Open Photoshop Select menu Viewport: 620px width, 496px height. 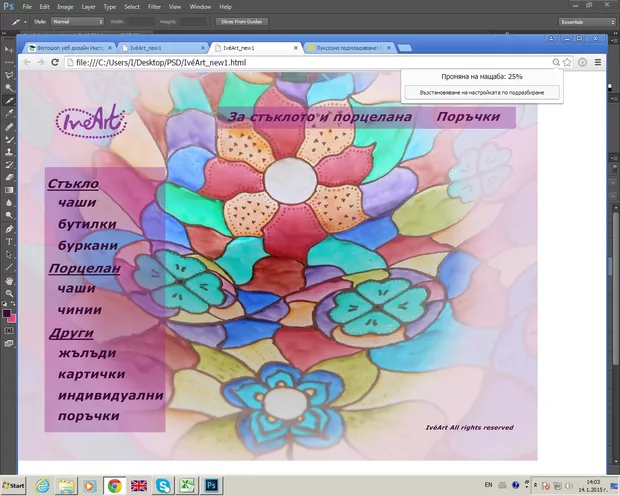tap(132, 7)
